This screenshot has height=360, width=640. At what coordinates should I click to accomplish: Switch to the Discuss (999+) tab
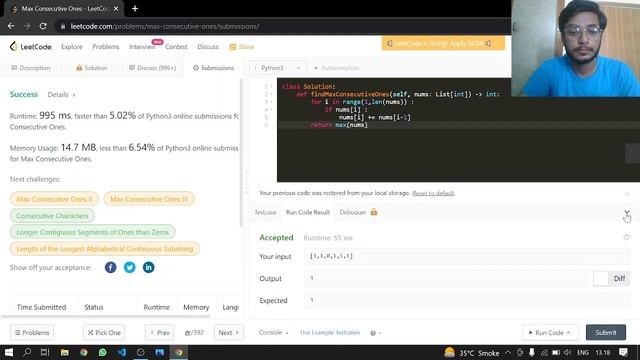152,68
